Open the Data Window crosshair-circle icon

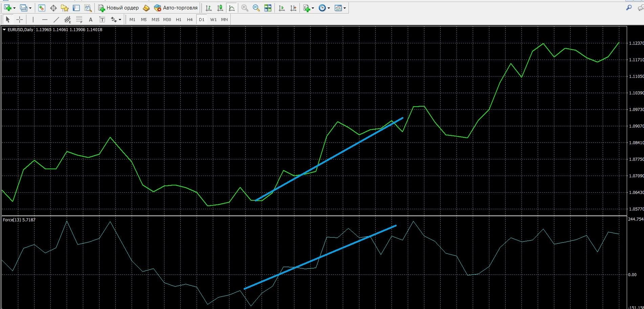pos(53,8)
